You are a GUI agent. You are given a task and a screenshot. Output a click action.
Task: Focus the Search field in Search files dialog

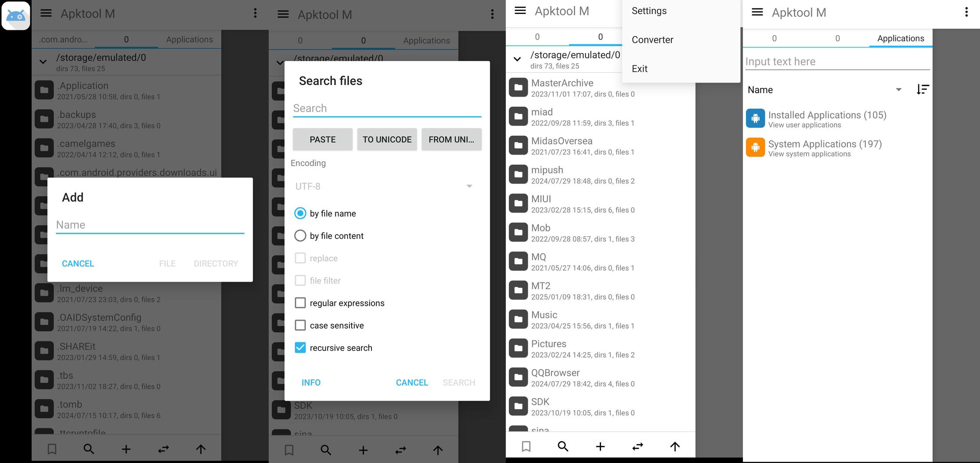click(387, 109)
